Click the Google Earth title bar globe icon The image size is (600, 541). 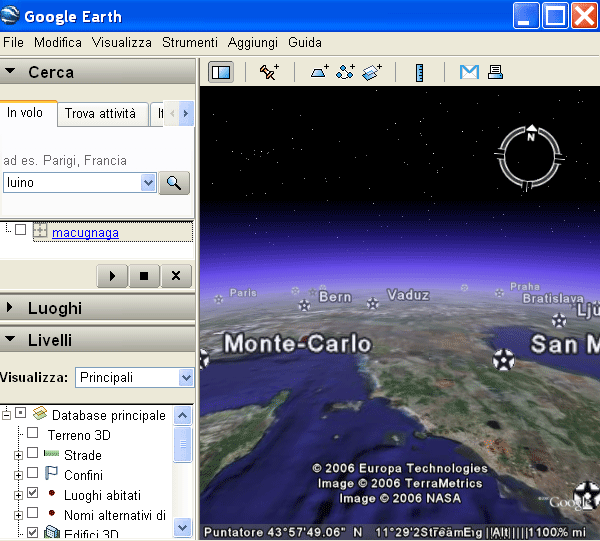click(x=9, y=16)
